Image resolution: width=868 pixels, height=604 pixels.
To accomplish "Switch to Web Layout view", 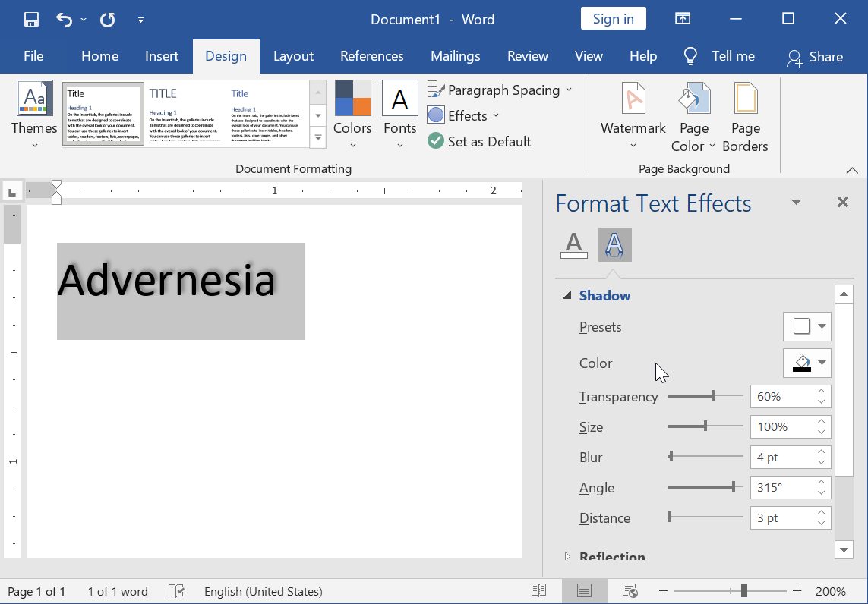I will point(630,591).
